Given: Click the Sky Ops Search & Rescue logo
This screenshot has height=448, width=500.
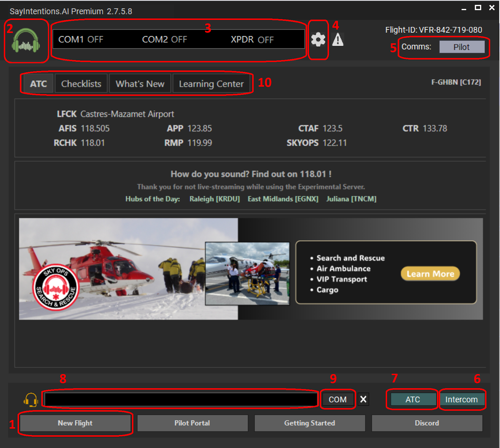Looking at the screenshot, I should [56, 287].
